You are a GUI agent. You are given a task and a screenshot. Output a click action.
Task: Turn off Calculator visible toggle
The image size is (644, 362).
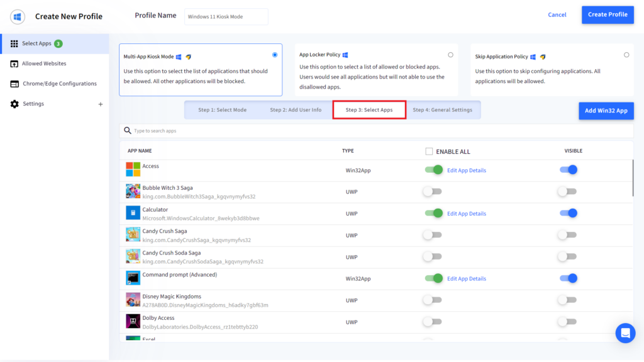(x=569, y=213)
